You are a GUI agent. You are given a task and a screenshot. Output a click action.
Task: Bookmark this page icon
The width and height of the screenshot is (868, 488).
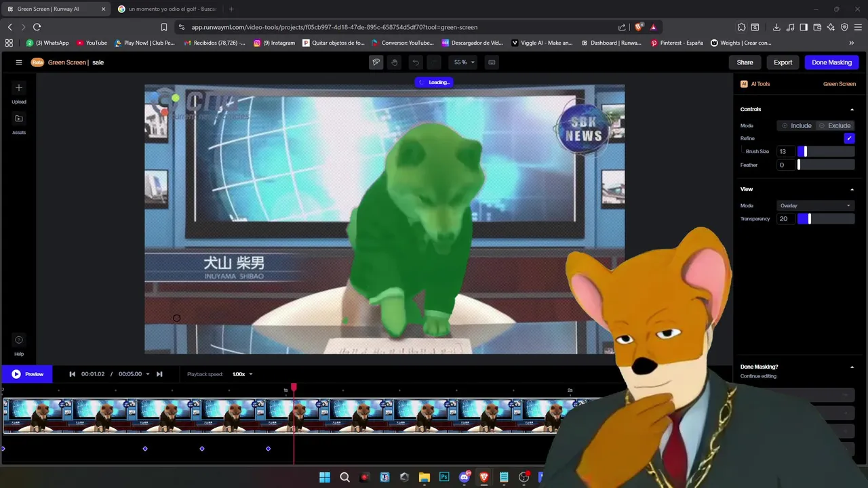coord(164,27)
